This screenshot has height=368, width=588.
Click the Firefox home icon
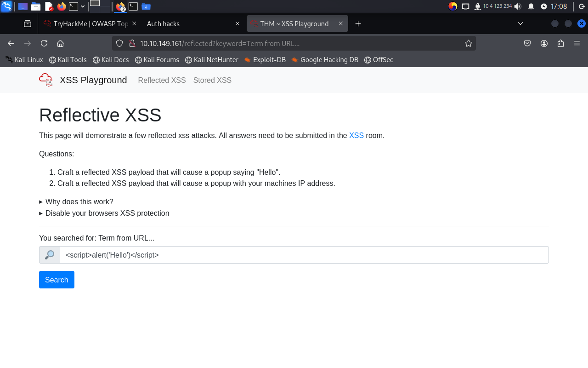click(60, 43)
